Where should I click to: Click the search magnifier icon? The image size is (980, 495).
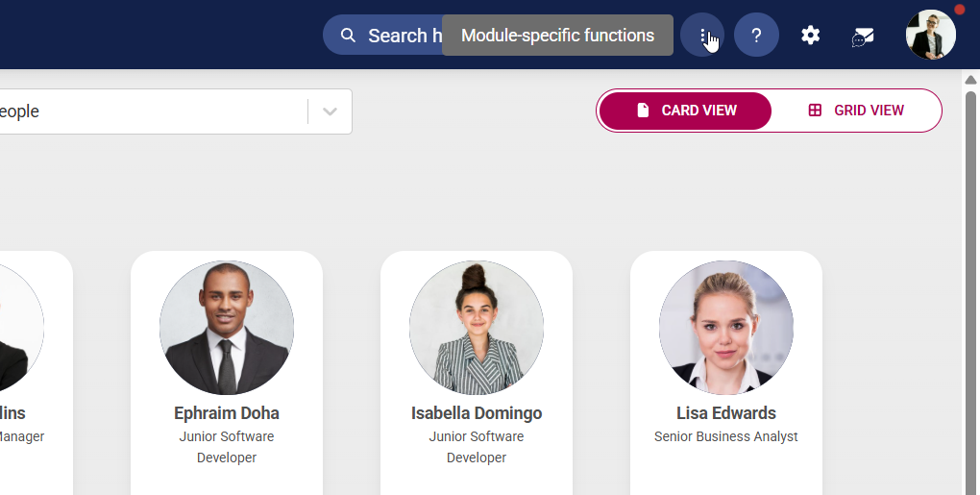348,36
